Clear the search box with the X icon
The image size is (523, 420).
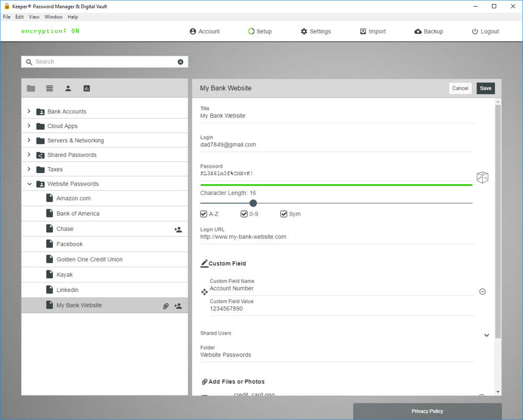(180, 62)
